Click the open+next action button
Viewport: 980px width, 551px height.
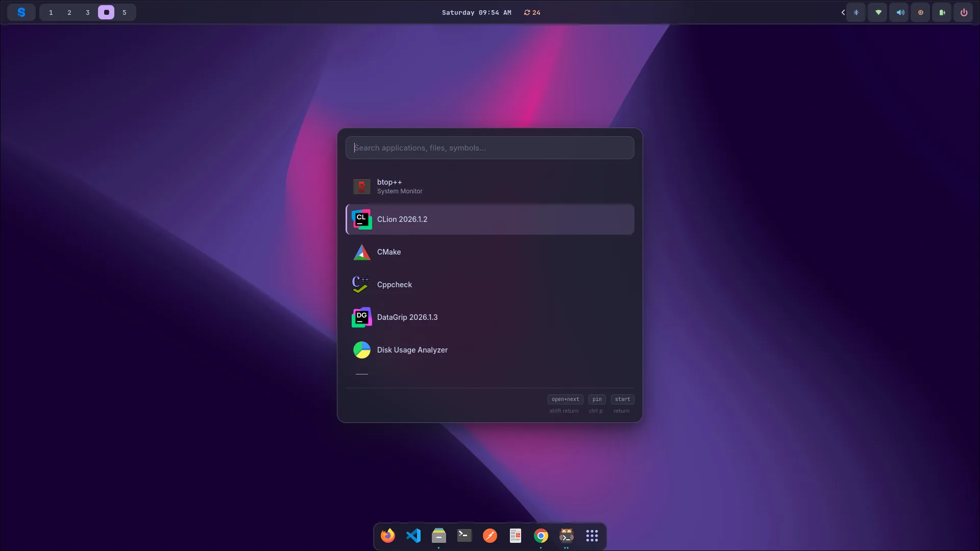[x=565, y=399]
